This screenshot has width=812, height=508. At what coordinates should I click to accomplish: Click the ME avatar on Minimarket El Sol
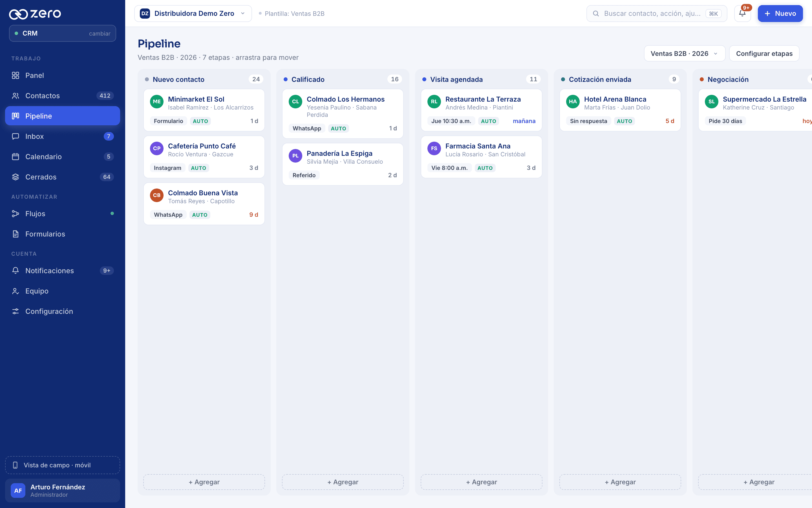[157, 102]
